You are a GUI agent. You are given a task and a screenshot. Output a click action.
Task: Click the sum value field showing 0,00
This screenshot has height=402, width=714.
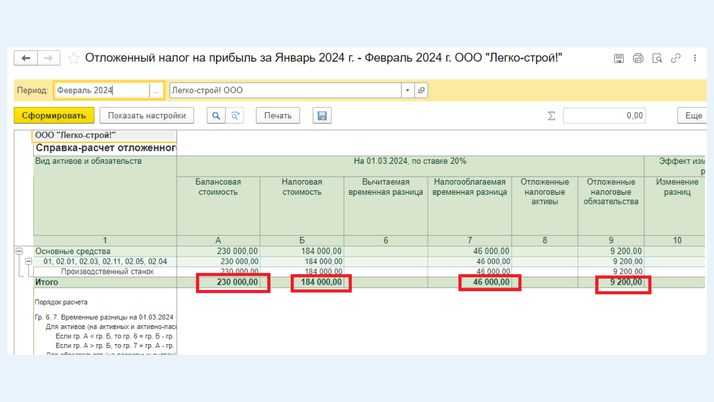pos(604,116)
